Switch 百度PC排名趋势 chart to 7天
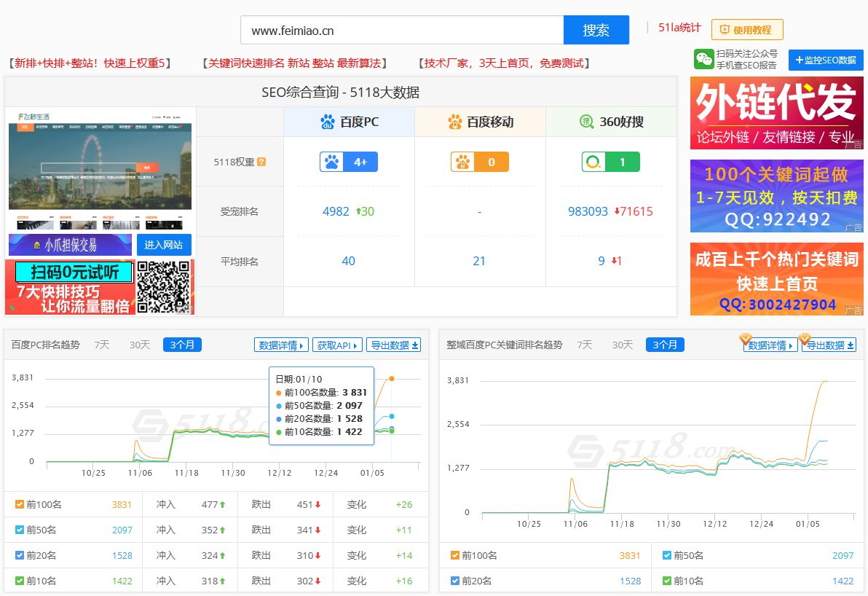868x596 pixels. [102, 345]
